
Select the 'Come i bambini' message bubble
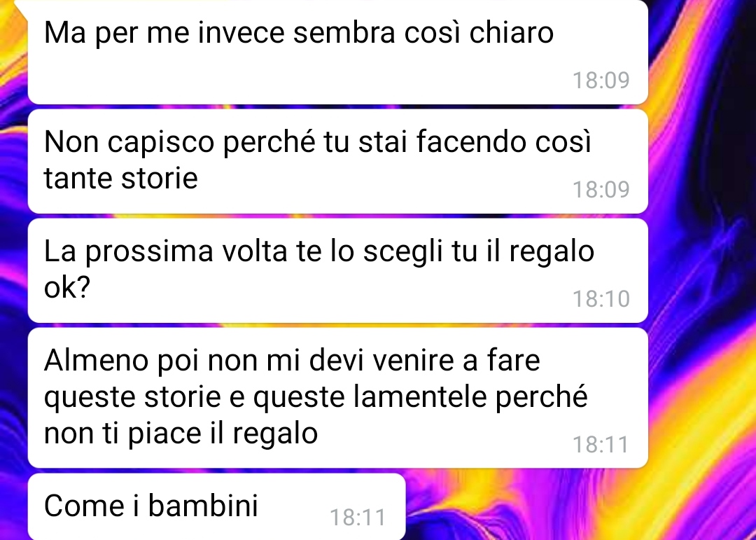click(x=216, y=506)
